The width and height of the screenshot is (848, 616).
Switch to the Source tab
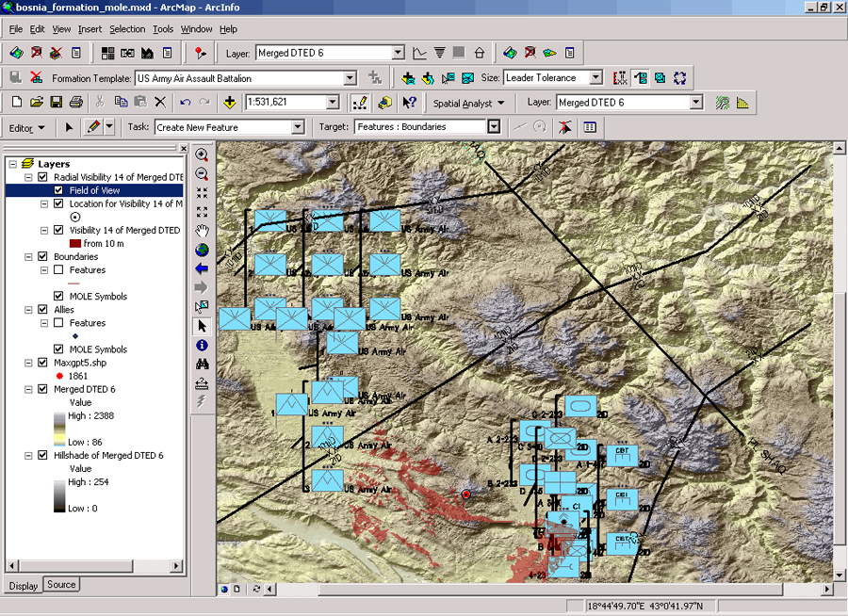(x=61, y=585)
